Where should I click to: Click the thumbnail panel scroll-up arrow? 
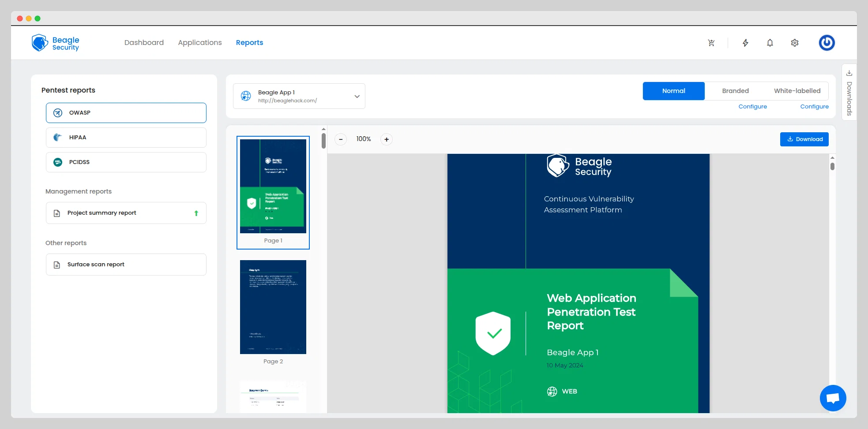323,129
